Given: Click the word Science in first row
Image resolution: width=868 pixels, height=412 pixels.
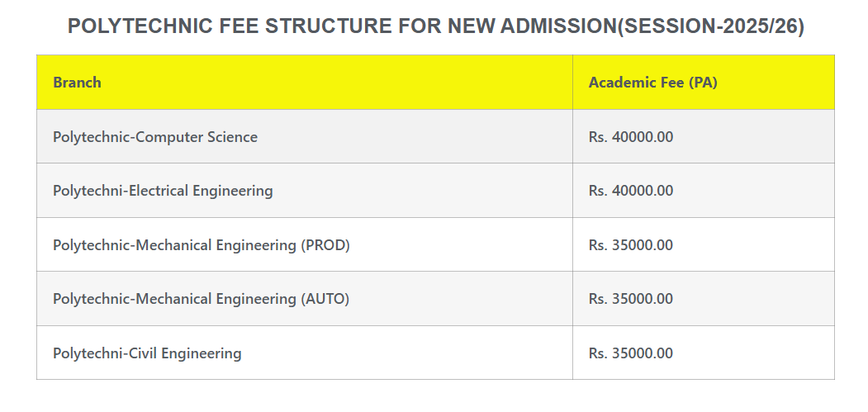Looking at the screenshot, I should pyautogui.click(x=232, y=137).
